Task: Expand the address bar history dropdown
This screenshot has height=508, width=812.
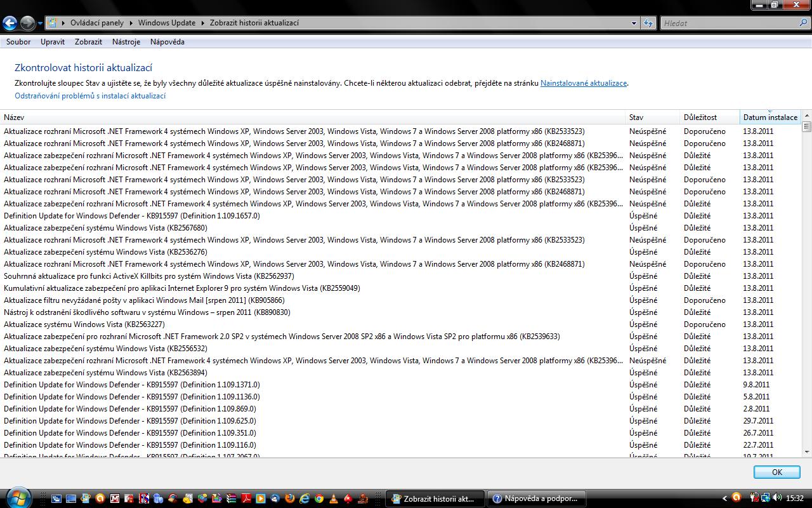Action: [634, 23]
